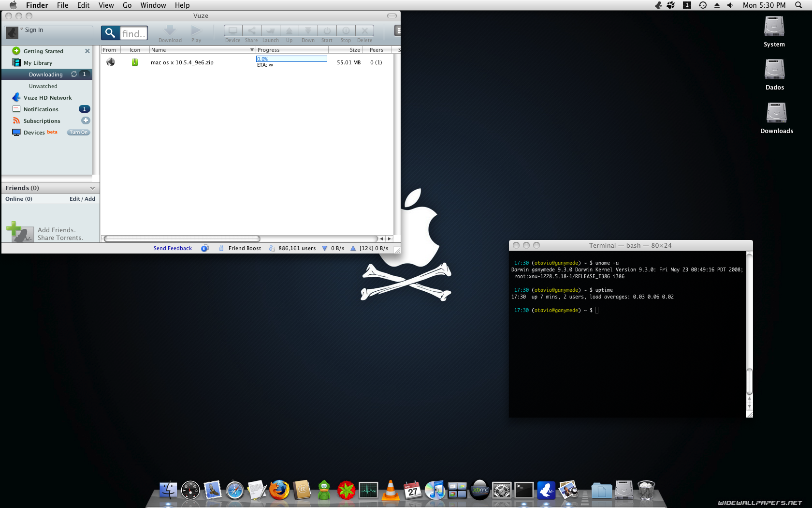Add a subscription with the plus icon
Viewport: 812px width, 508px height.
86,120
